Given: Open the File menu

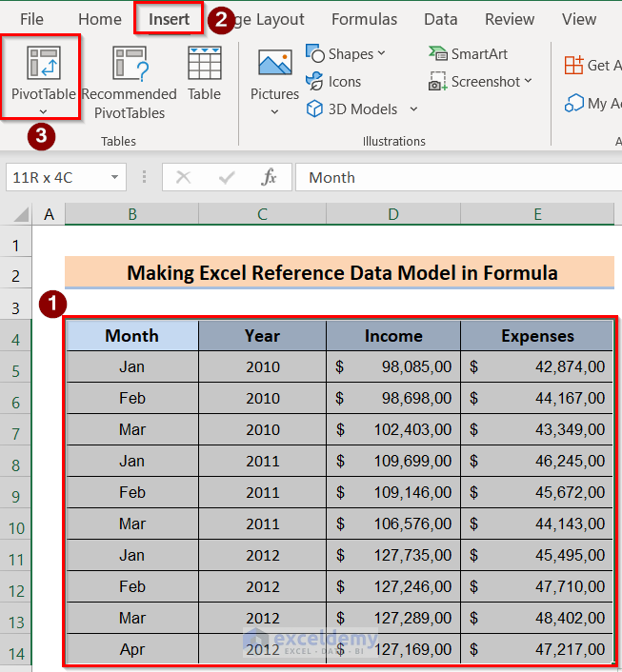Looking at the screenshot, I should pyautogui.click(x=31, y=19).
